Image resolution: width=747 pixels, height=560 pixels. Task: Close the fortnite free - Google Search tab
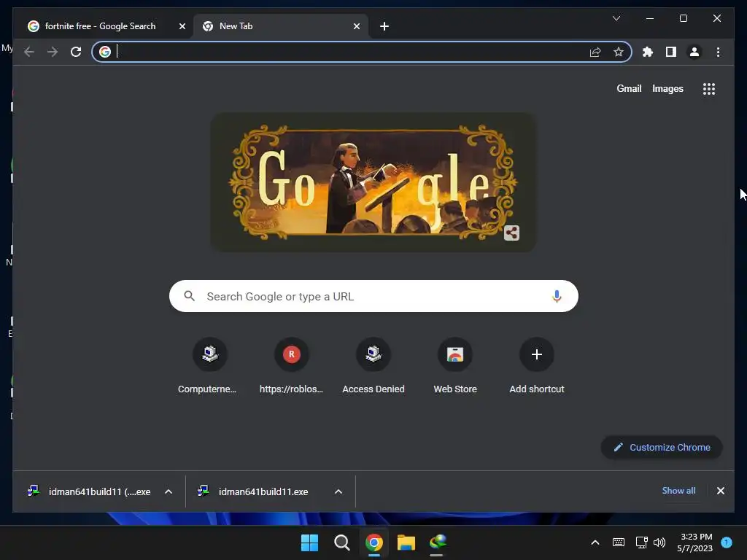tap(182, 26)
